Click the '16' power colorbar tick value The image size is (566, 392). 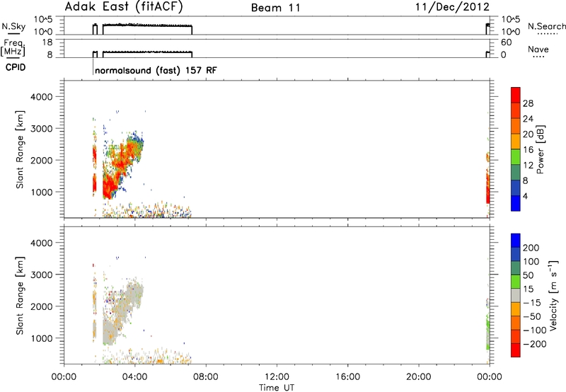point(528,150)
